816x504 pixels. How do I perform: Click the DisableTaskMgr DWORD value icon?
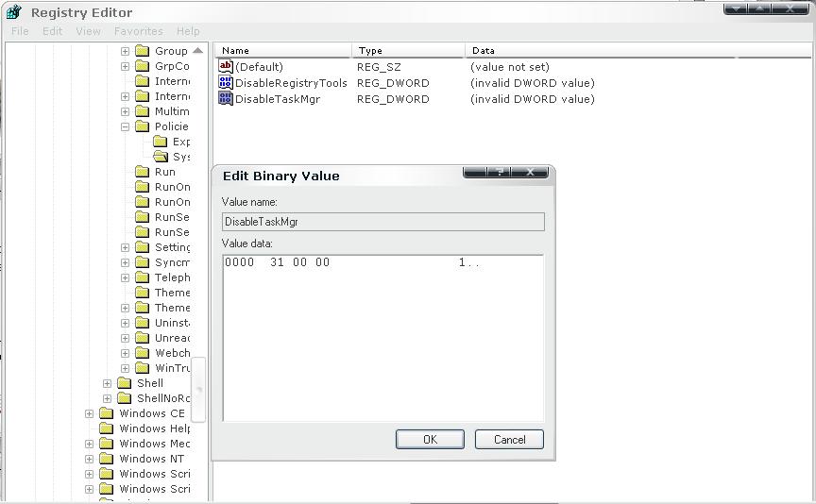(226, 98)
